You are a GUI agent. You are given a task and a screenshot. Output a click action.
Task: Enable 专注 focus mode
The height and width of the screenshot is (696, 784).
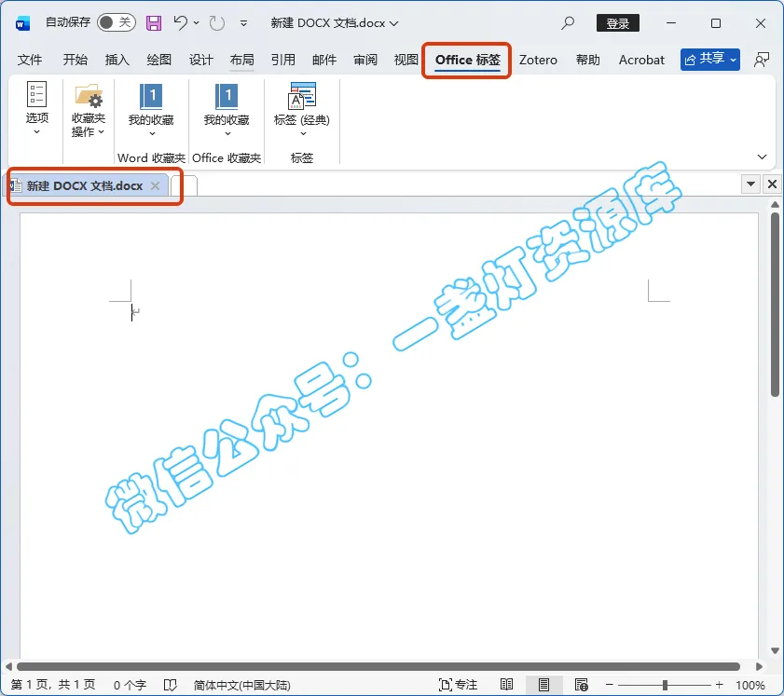click(458, 685)
